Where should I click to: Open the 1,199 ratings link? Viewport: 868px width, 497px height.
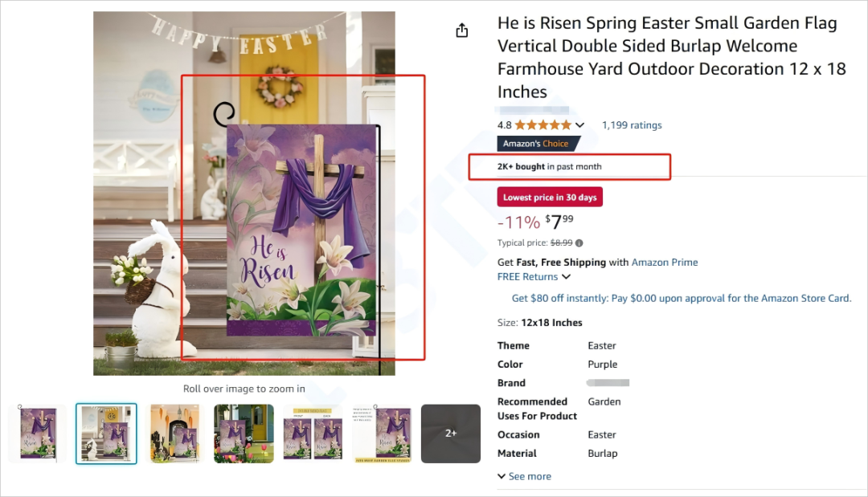pos(632,125)
